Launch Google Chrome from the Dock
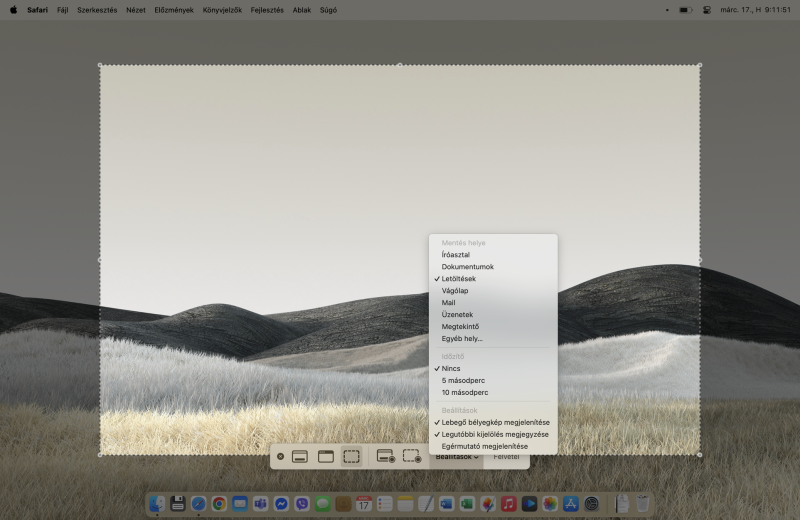800x520 pixels. coord(219,504)
